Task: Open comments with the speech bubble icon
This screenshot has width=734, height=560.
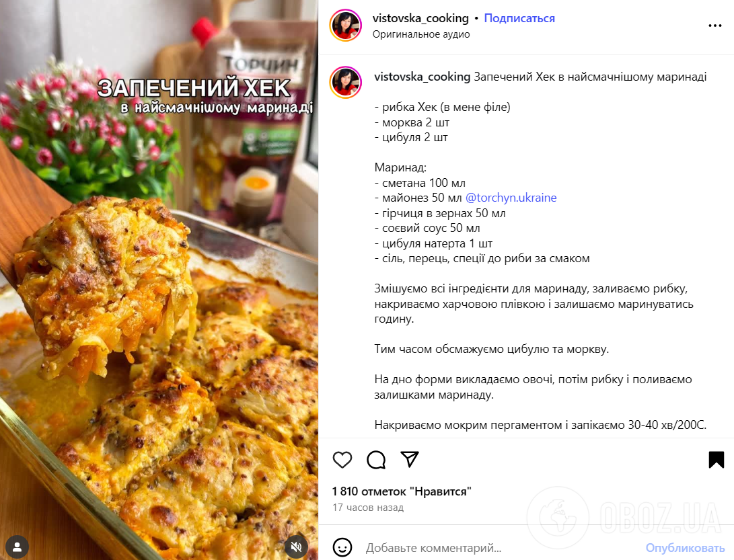Action: coord(376,460)
